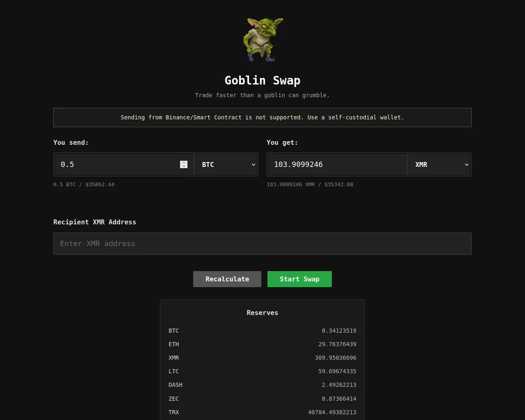Click the green Start Swap button
This screenshot has width=525, height=420.
coord(299,279)
